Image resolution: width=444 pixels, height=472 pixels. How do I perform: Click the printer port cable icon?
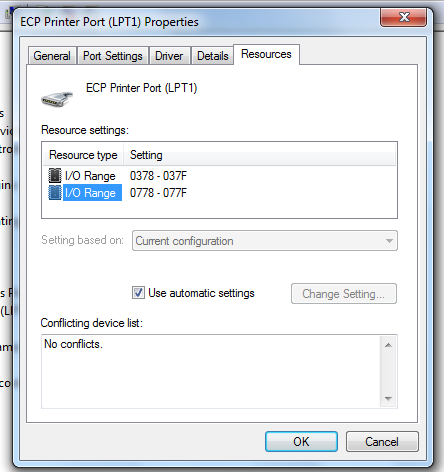[56, 99]
